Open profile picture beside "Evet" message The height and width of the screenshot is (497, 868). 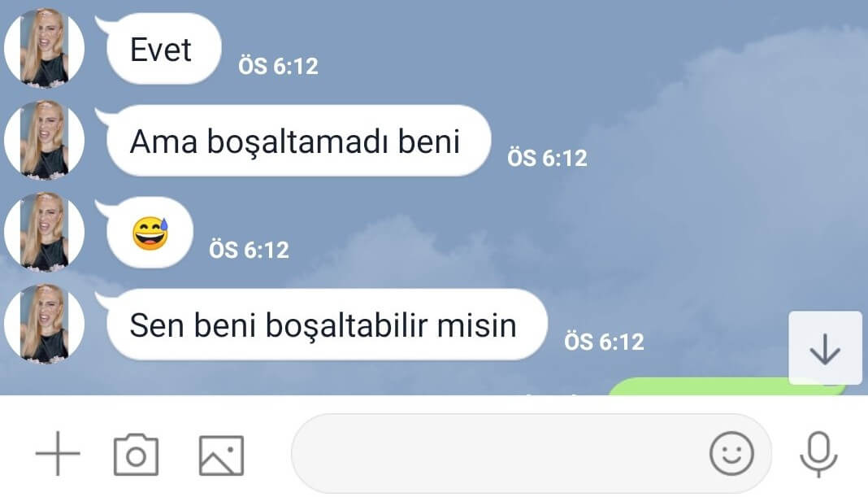pyautogui.click(x=44, y=49)
